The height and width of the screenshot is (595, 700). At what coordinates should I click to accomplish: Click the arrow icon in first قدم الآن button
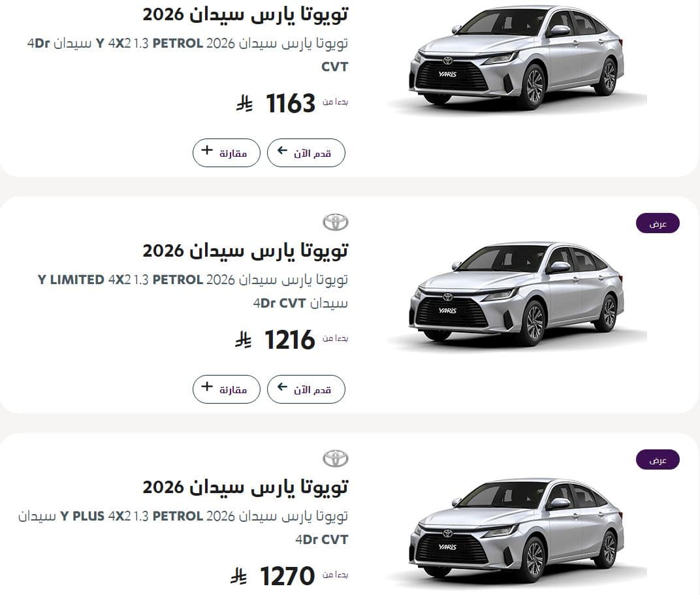[x=282, y=150]
